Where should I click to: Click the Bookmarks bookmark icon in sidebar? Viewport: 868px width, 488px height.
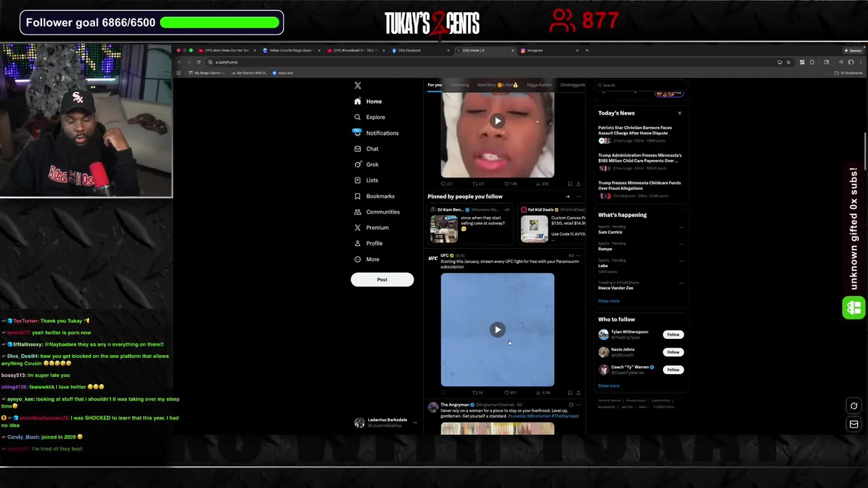click(x=357, y=196)
